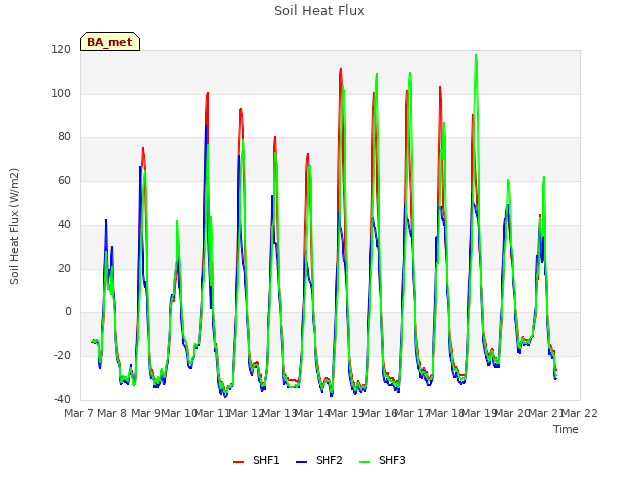The width and height of the screenshot is (640, 480).
Task: Click the green SHF3 peak near 118 on Mar 19
Action: pyautogui.click(x=476, y=56)
